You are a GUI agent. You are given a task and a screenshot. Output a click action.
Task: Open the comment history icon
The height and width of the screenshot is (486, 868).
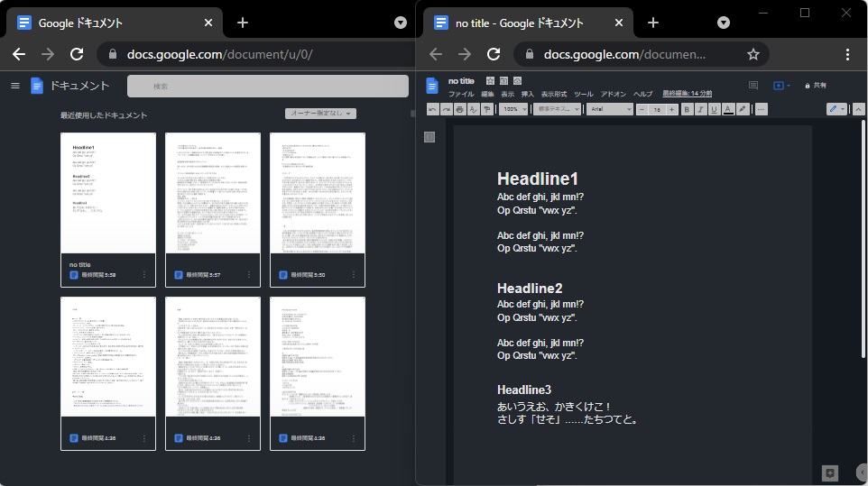click(753, 85)
